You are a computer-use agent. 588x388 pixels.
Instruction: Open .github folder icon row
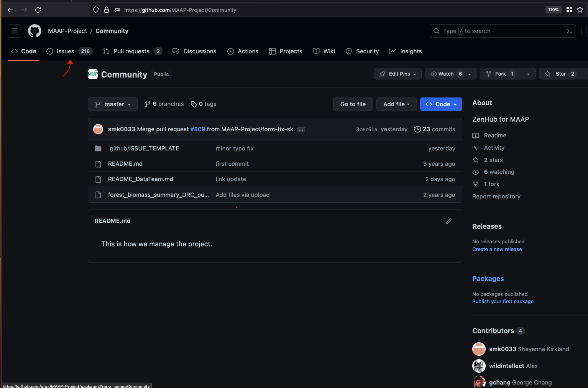click(98, 149)
